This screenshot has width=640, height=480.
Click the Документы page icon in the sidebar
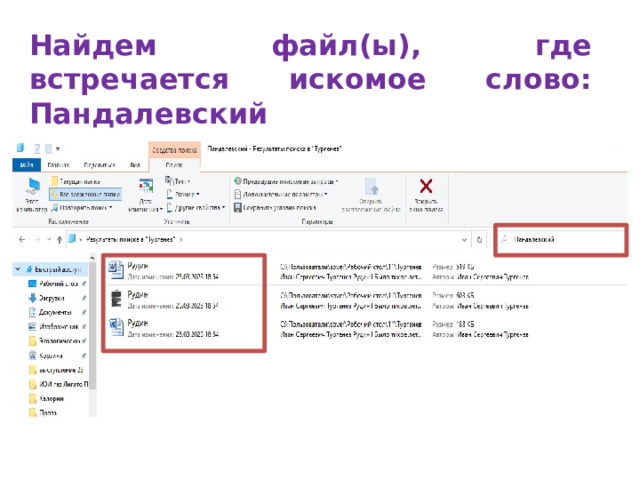pyautogui.click(x=33, y=312)
